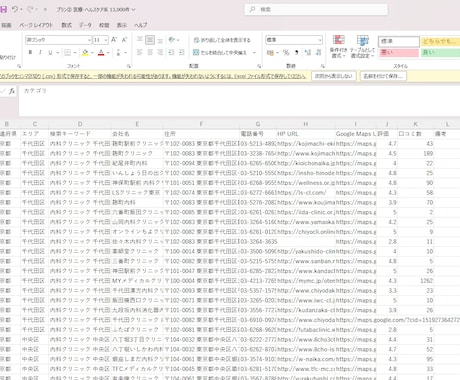Image resolution: width=460 pixels, height=380 pixels.
Task: Apply accounting number format icon
Action: 270,52
